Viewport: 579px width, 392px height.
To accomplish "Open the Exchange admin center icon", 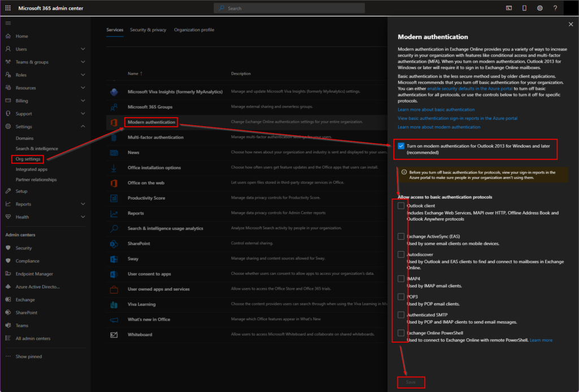I will (x=8, y=300).
